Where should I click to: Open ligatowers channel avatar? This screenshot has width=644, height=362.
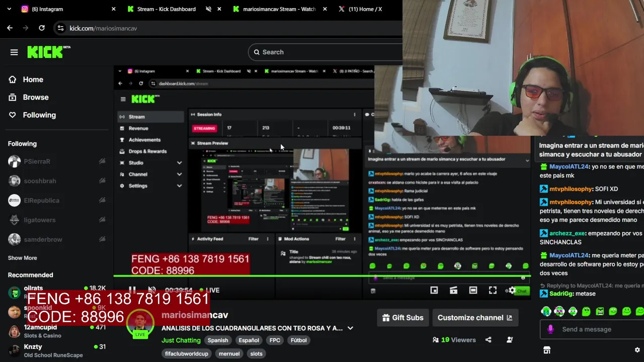click(14, 220)
